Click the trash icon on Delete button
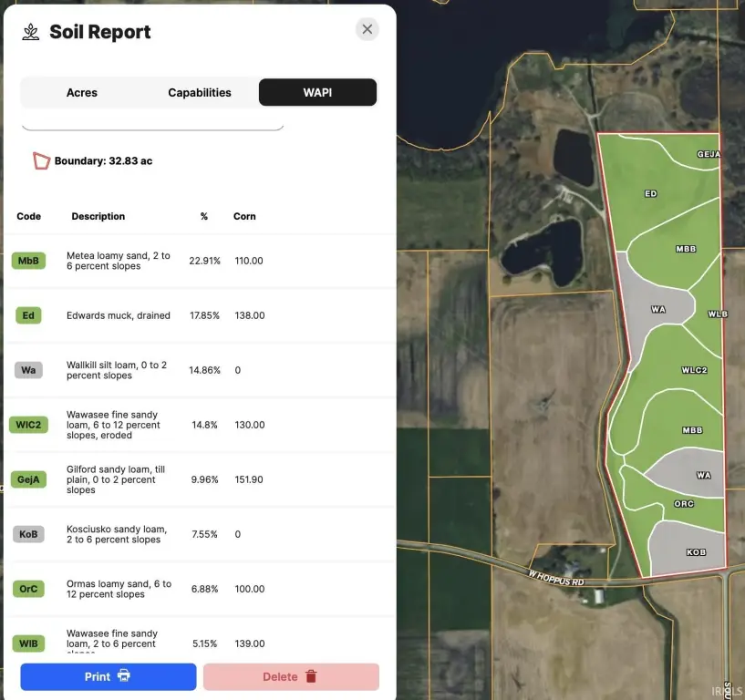745x700 pixels. click(x=311, y=676)
